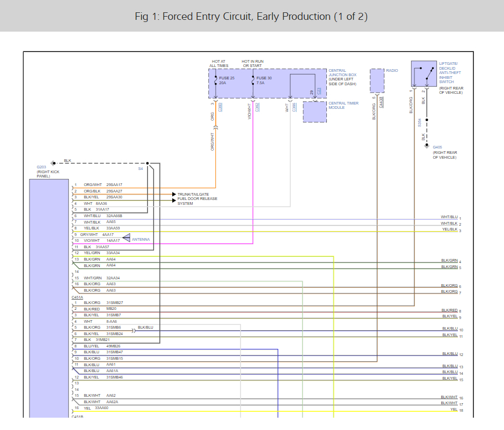
Task: Click the Central Timer Module box
Action: click(x=315, y=112)
